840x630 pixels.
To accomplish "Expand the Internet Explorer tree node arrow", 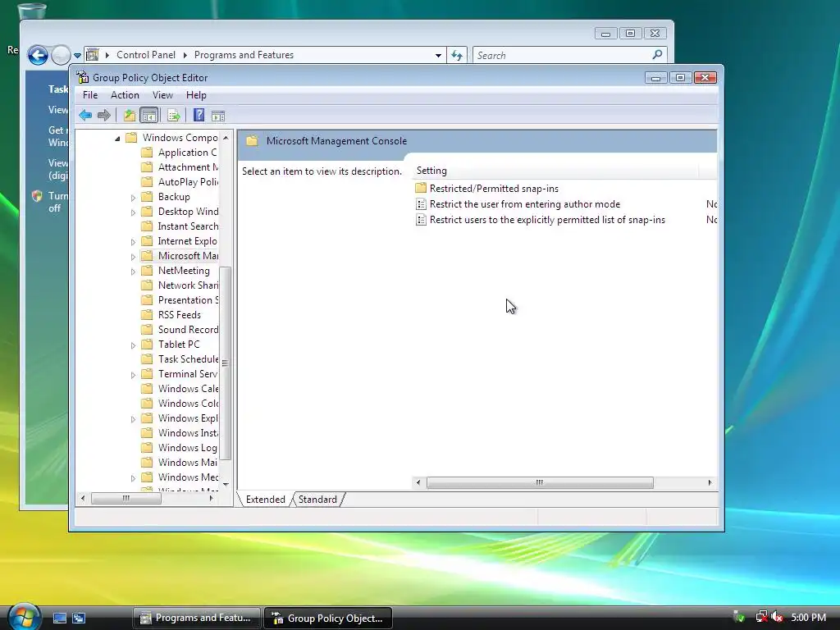I will (134, 242).
